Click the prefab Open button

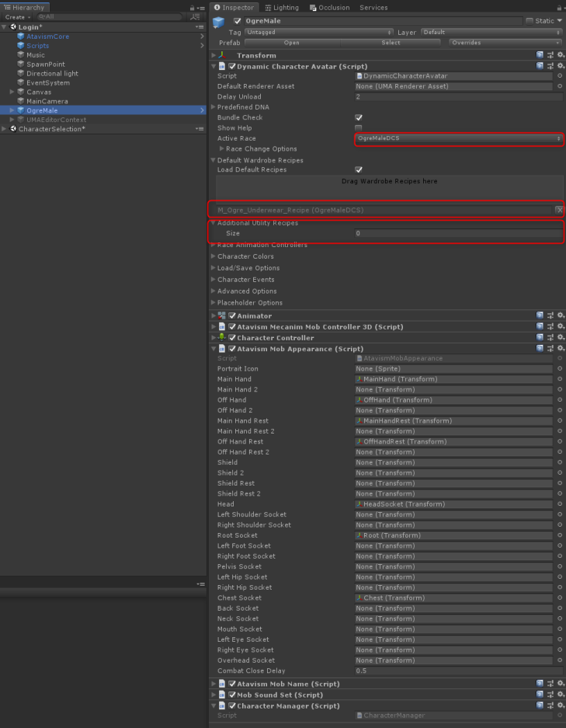tap(292, 43)
